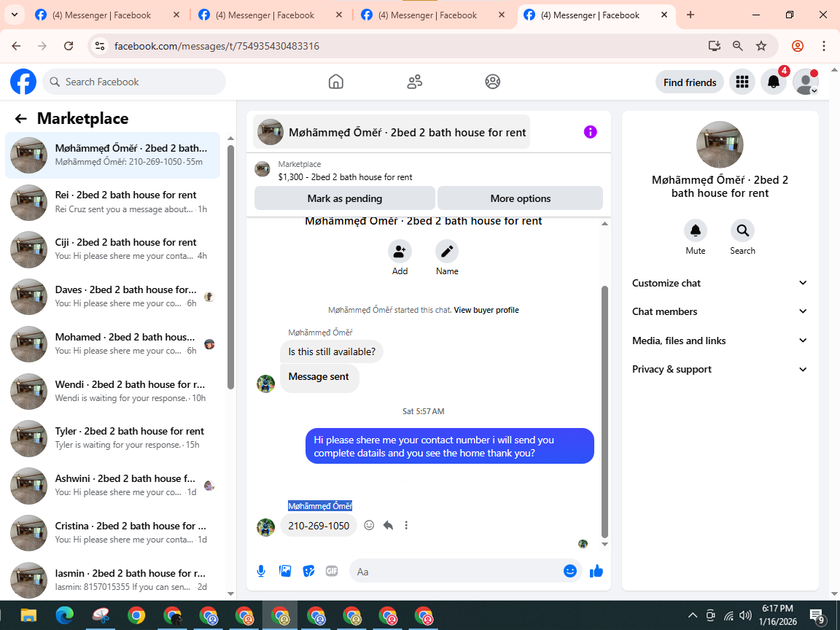Edit the chat Name with the pencil icon

(x=447, y=252)
